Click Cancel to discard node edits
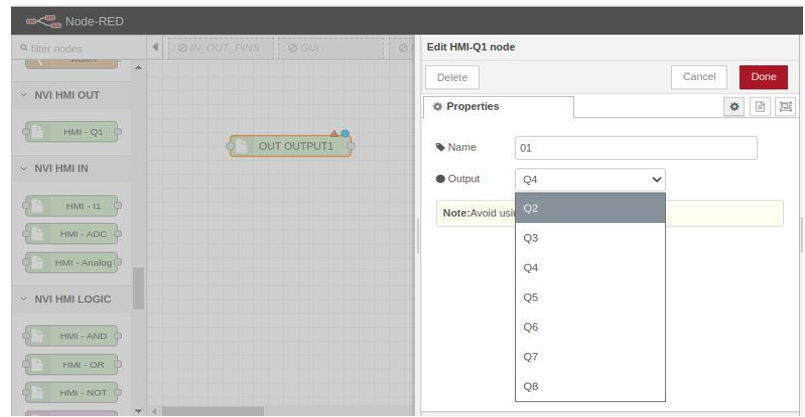The image size is (805, 417). (x=699, y=77)
